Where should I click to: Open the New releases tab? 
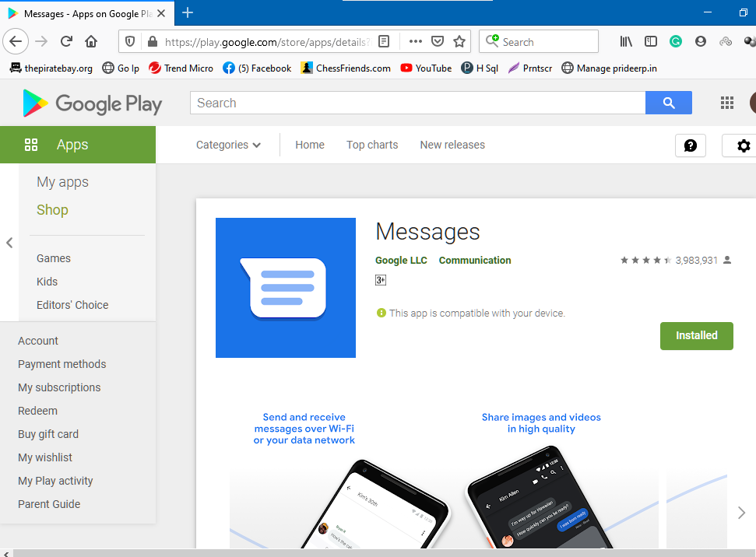(452, 145)
